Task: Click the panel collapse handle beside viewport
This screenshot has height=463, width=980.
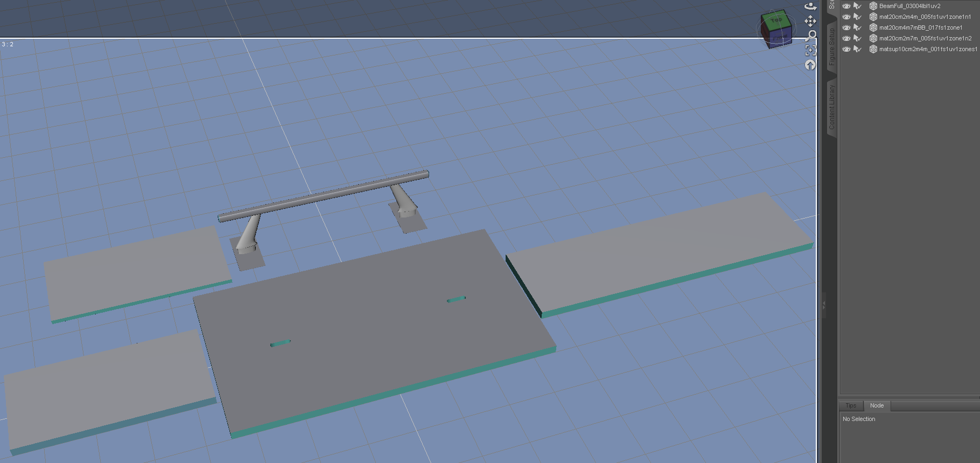Action: pyautogui.click(x=823, y=304)
